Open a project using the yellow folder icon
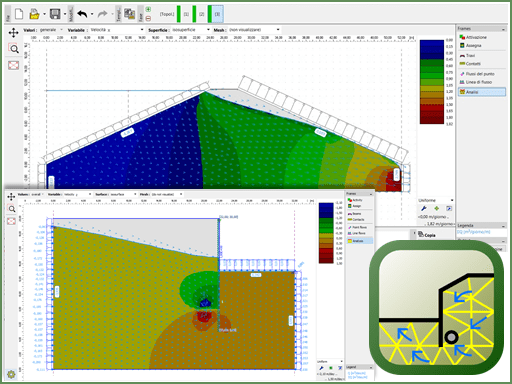This screenshot has height=384, width=512. [x=34, y=14]
